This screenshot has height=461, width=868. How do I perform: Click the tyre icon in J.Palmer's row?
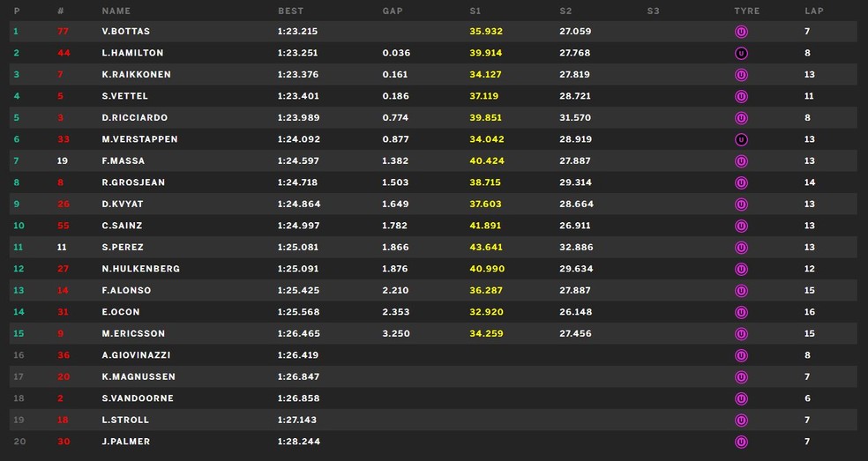coord(741,442)
